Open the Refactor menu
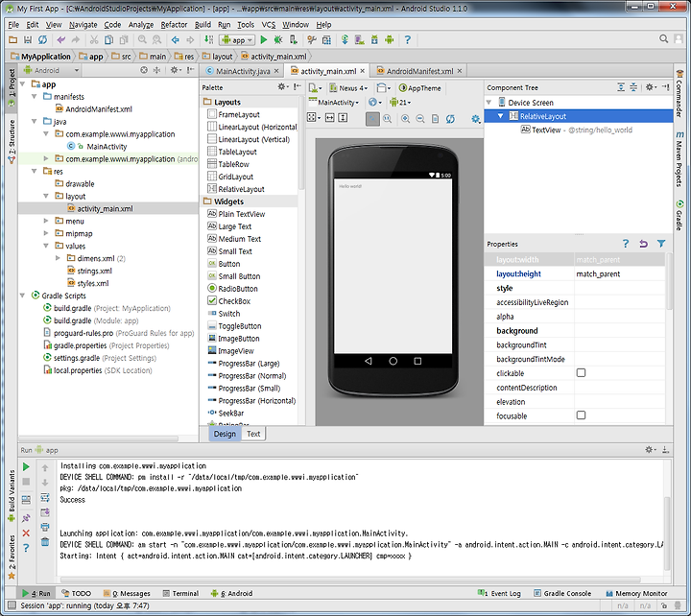This screenshot has width=691, height=616. (174, 25)
